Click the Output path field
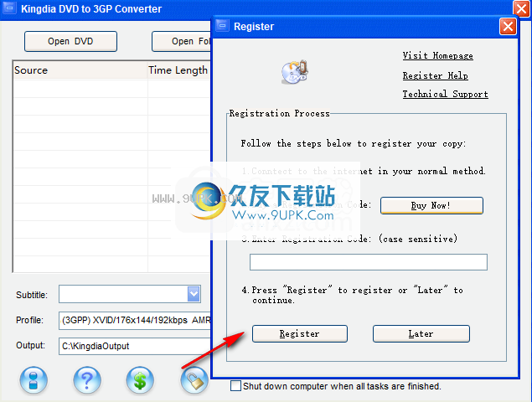This screenshot has width=532, height=402. (135, 346)
